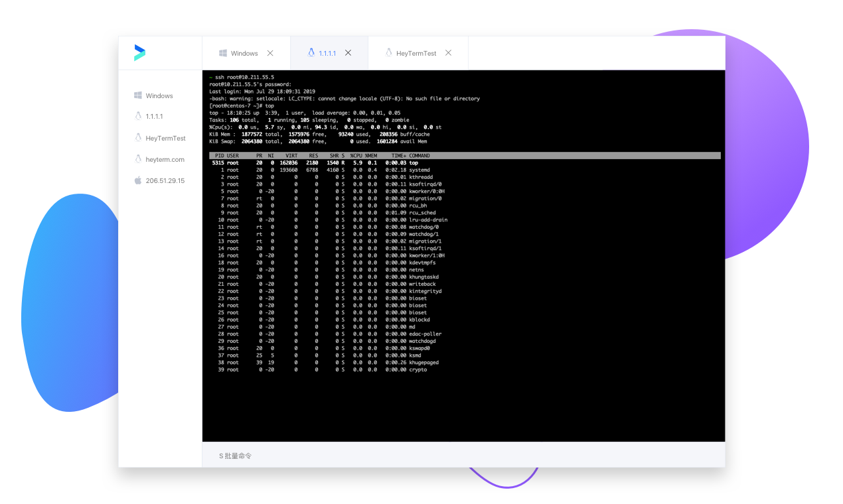Click the 'Last login' line in terminal
The height and width of the screenshot is (504, 843).
point(262,92)
